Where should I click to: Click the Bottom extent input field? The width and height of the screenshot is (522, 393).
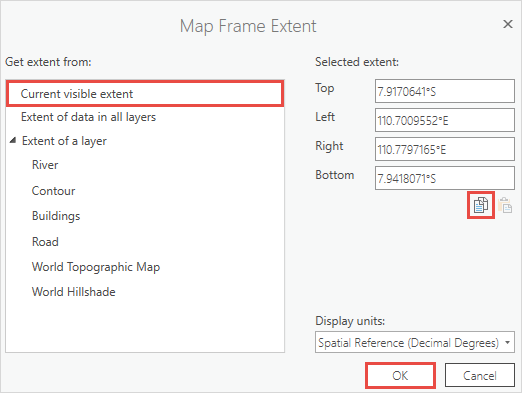(x=445, y=178)
